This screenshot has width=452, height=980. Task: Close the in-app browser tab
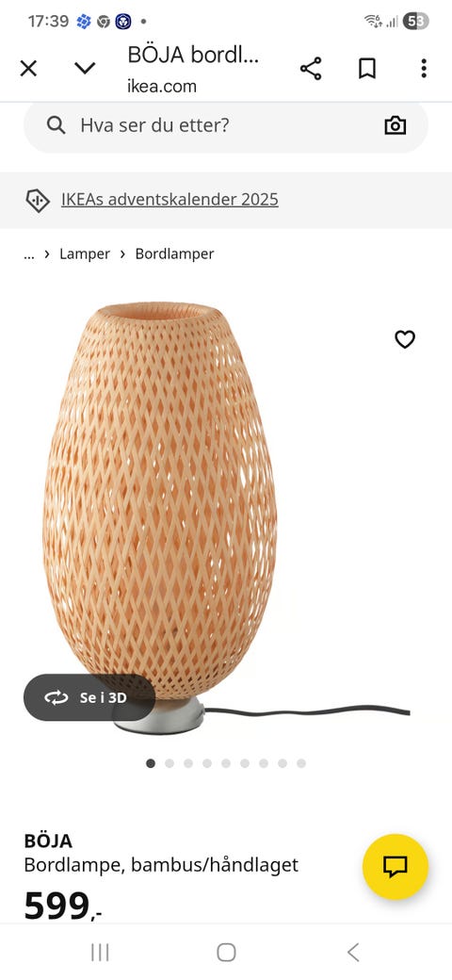click(28, 68)
